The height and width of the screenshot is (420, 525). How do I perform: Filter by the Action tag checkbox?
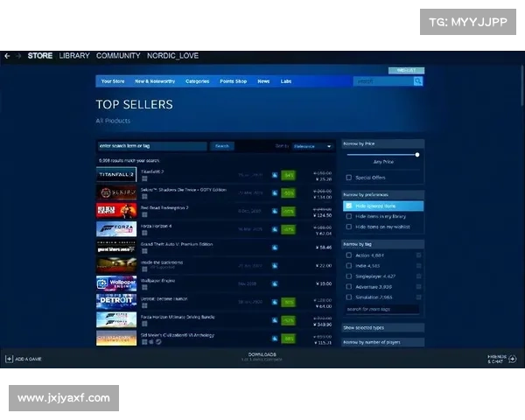click(349, 255)
